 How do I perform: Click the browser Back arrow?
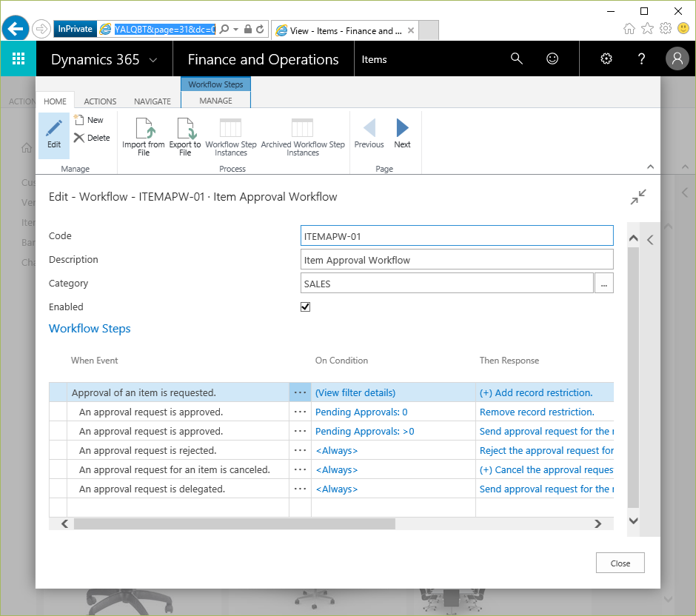click(x=16, y=30)
